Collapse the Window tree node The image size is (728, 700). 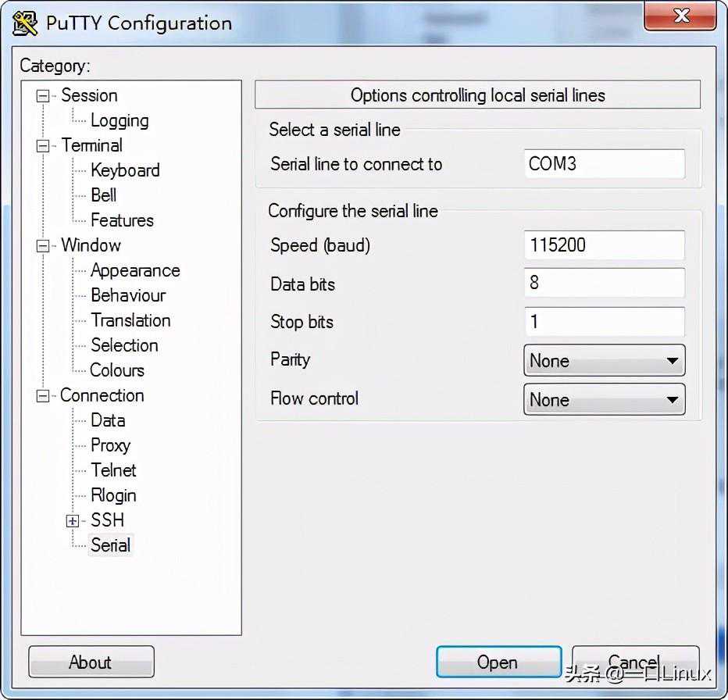(44, 246)
